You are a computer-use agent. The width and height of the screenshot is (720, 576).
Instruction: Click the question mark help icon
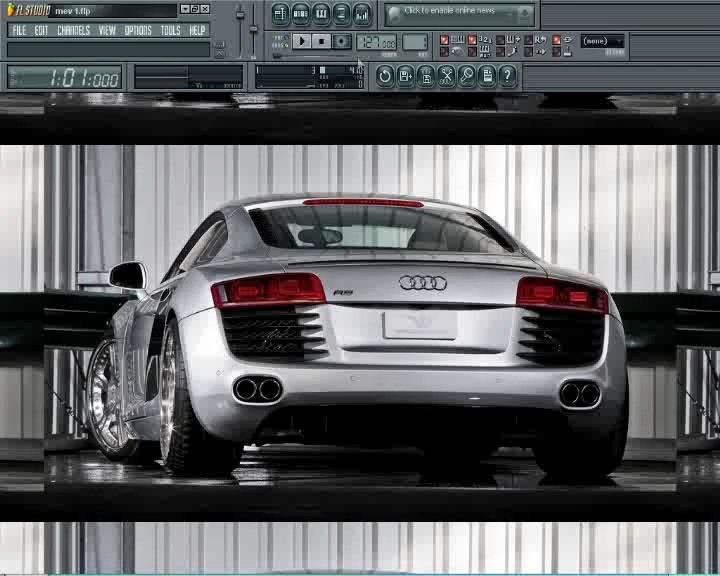[507, 76]
